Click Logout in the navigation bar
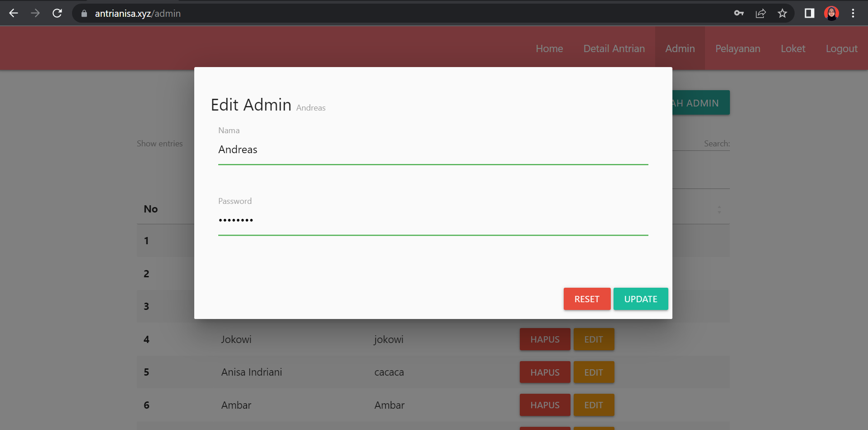 (x=841, y=48)
